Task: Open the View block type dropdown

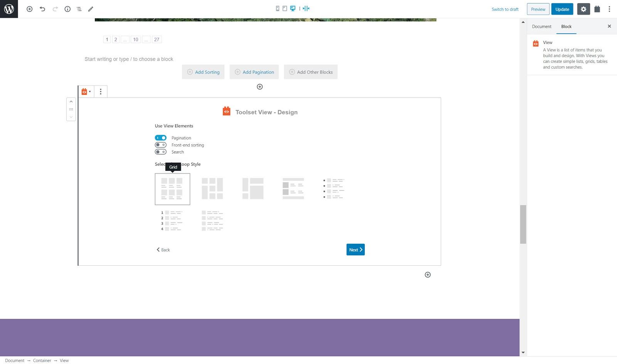Action: pyautogui.click(x=86, y=92)
